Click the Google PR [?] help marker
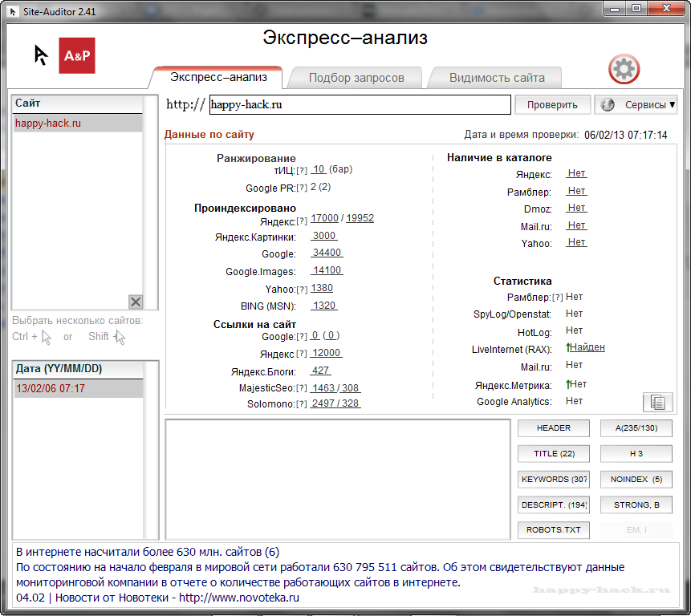691x616 pixels. pyautogui.click(x=302, y=188)
